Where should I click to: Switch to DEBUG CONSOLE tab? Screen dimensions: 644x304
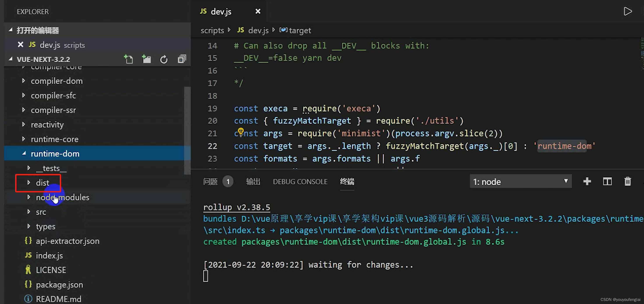click(300, 181)
